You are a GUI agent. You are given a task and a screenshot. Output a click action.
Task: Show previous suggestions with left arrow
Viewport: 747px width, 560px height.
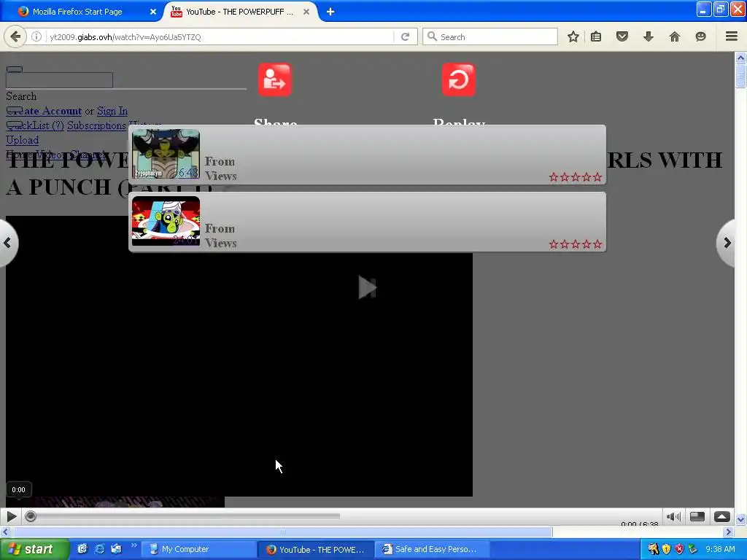(x=7, y=243)
